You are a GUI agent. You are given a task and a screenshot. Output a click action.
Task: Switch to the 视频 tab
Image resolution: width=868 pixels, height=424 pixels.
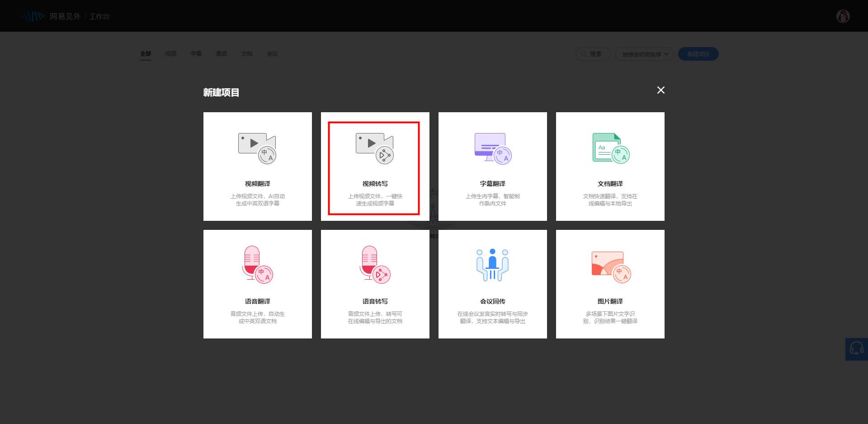pos(171,54)
